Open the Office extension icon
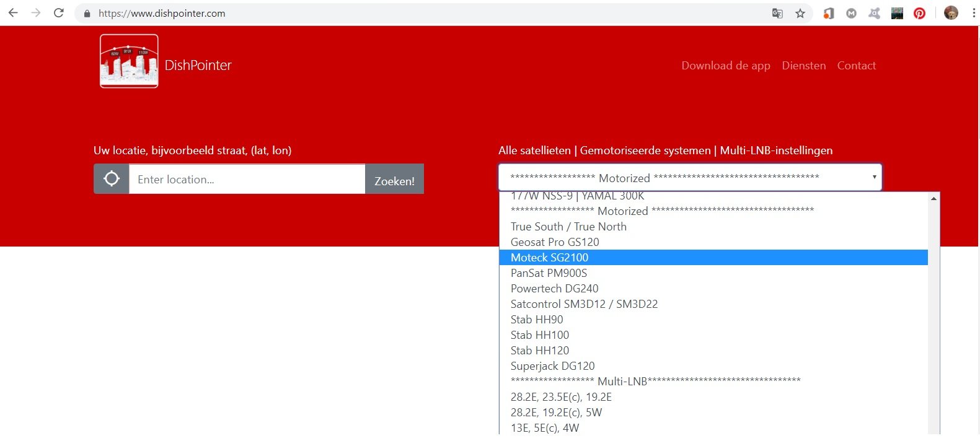This screenshot has width=980, height=446. point(829,13)
